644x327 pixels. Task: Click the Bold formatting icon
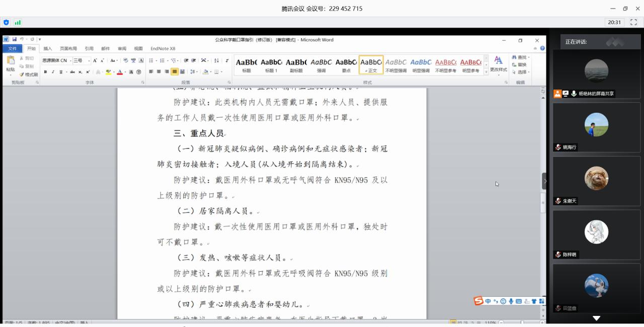45,72
